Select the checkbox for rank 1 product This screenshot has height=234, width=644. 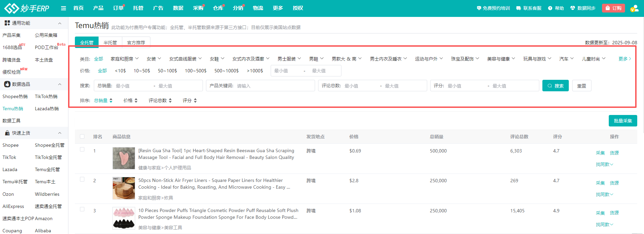[x=82, y=149]
